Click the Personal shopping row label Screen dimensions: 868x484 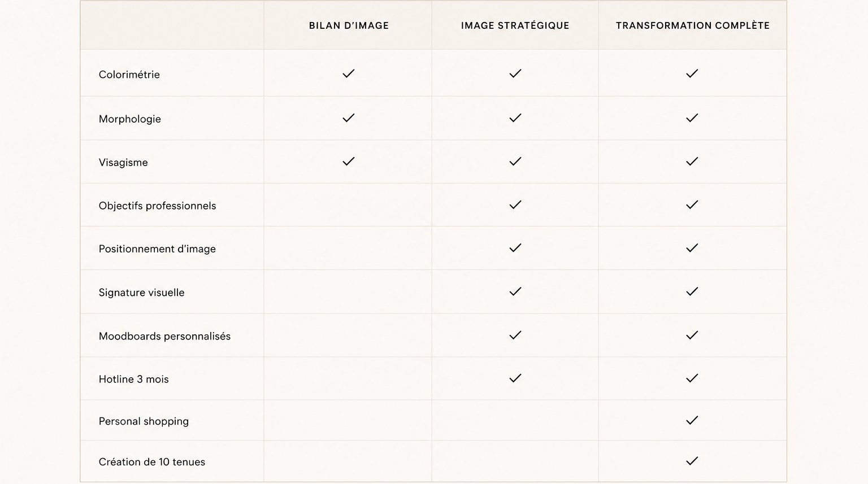click(x=144, y=421)
